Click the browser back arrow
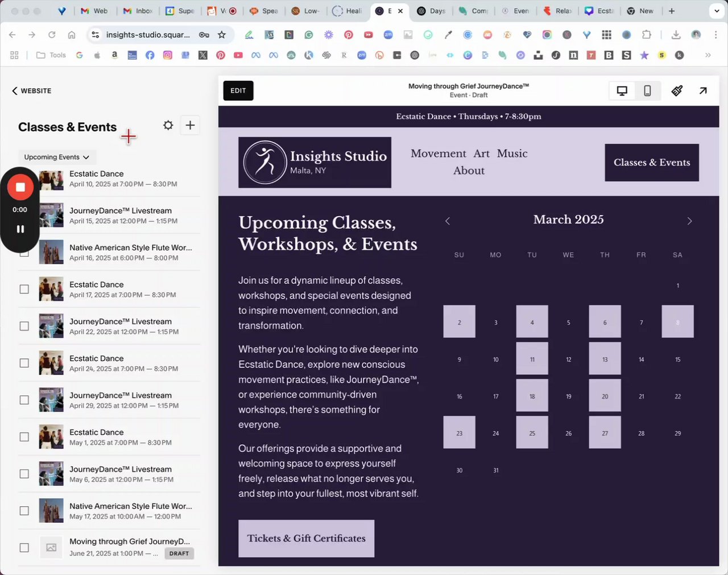Viewport: 728px width, 575px height. [12, 35]
